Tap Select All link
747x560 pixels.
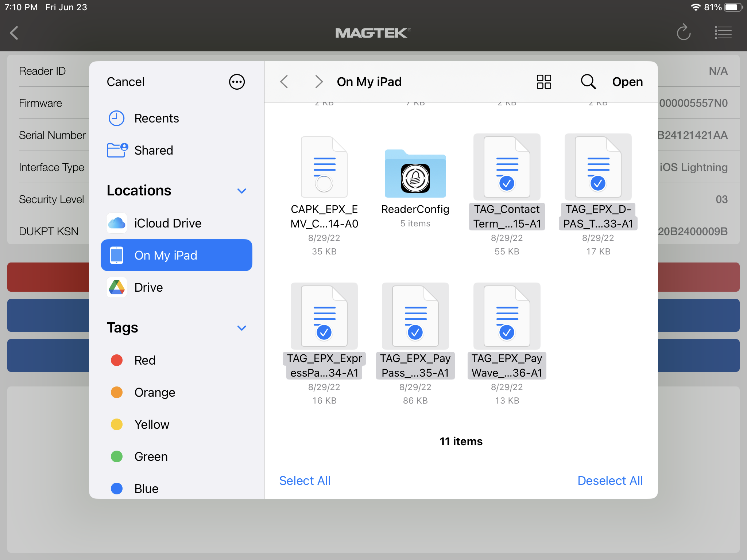(x=305, y=481)
